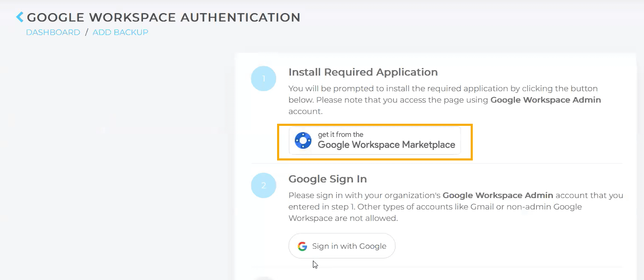The width and height of the screenshot is (644, 280).
Task: Select the step 2 number circle
Action: [x=264, y=185]
